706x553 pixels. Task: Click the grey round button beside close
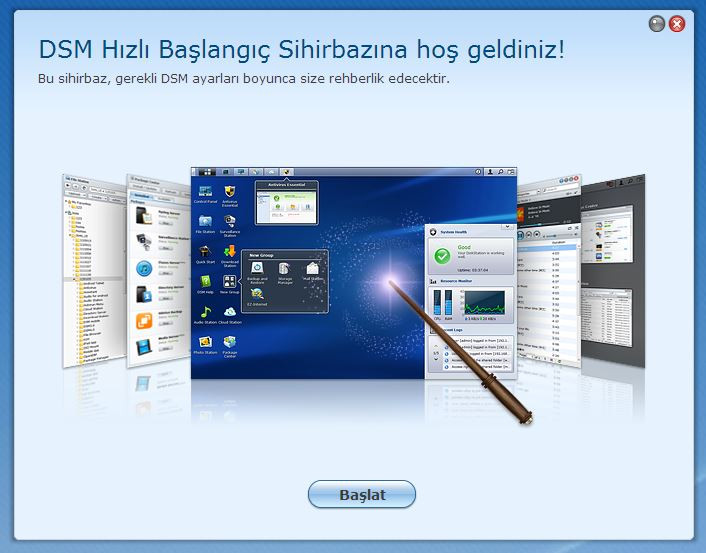click(657, 24)
